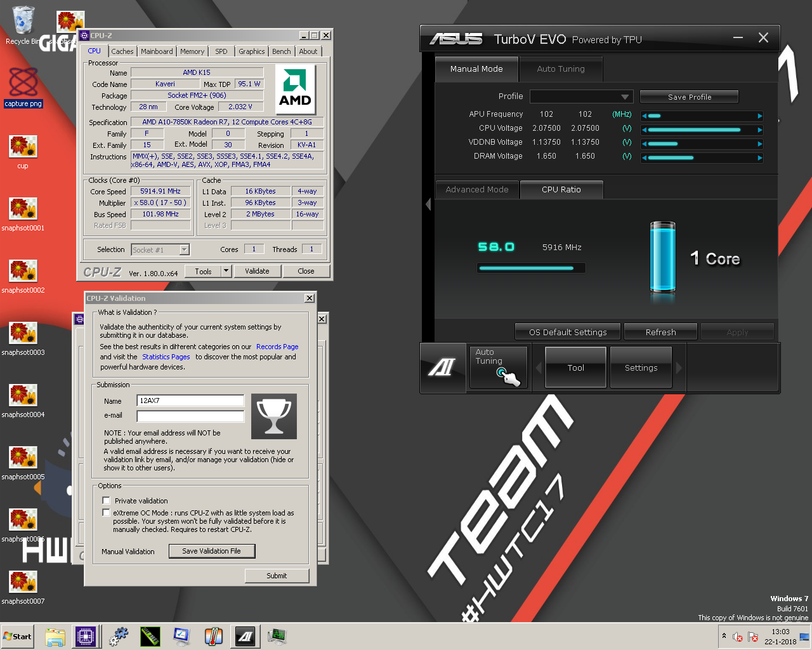Switch to the Caches tab
Screen dimensions: 812x650
pos(122,51)
